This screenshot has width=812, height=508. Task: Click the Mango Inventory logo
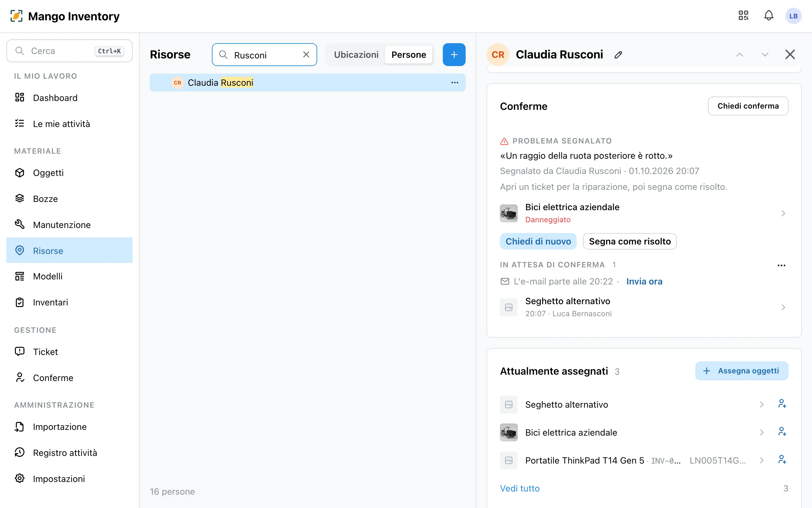(65, 16)
